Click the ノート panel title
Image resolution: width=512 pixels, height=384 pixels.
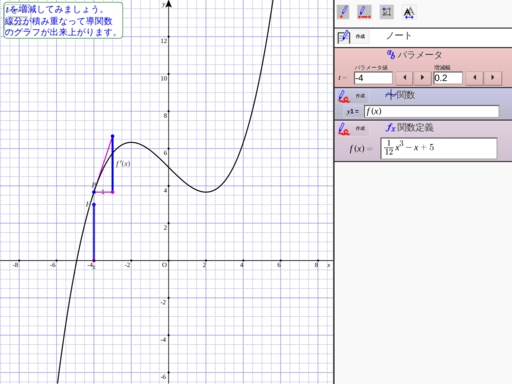pyautogui.click(x=399, y=36)
